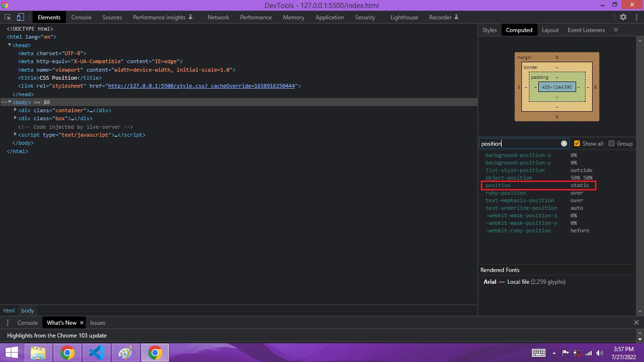Click the network signal tray icon

tap(588, 353)
